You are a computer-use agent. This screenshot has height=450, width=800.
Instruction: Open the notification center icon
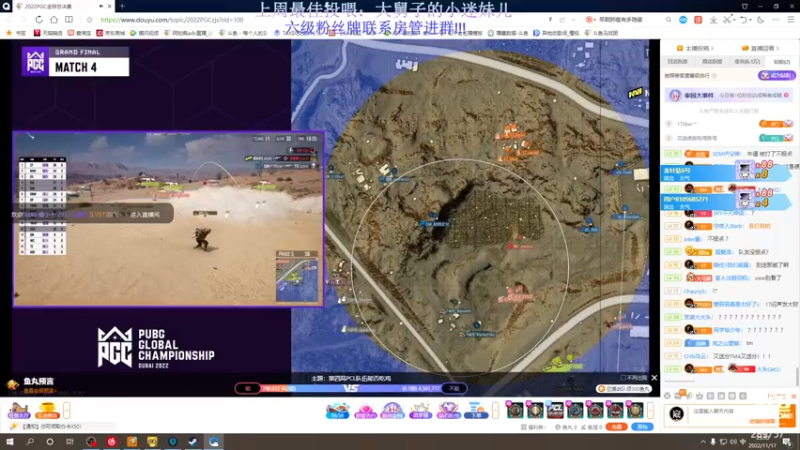click(x=787, y=442)
